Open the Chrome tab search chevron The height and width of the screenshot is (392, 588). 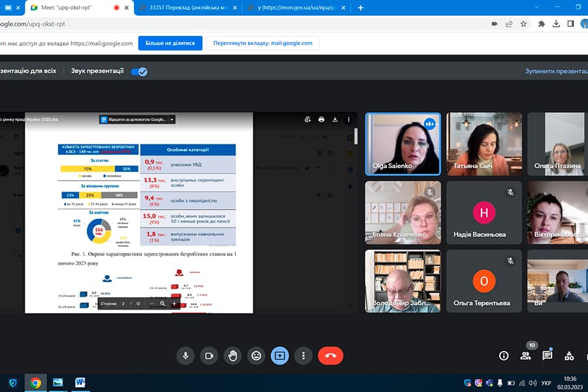coord(537,7)
